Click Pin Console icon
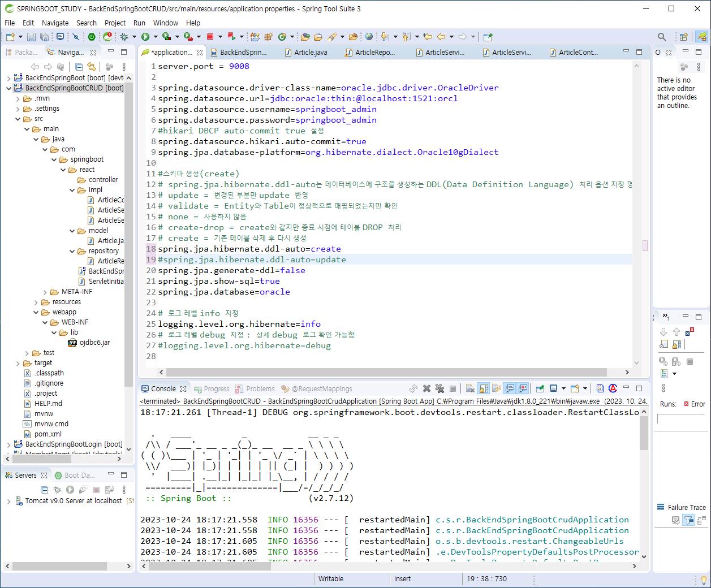 540,388
